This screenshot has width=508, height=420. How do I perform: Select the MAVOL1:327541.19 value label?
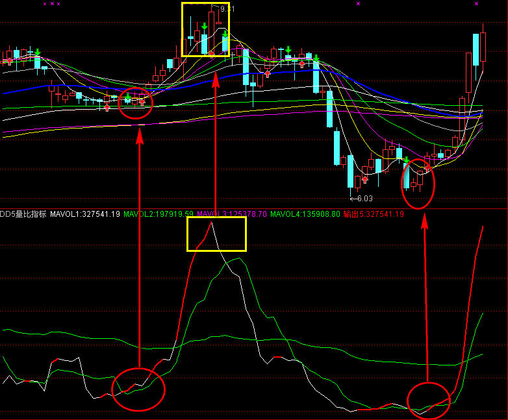click(85, 214)
